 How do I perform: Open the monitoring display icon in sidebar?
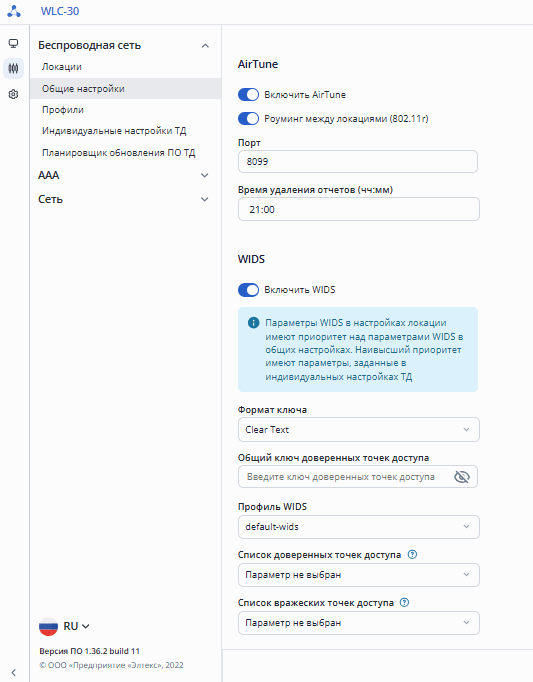tap(13, 43)
